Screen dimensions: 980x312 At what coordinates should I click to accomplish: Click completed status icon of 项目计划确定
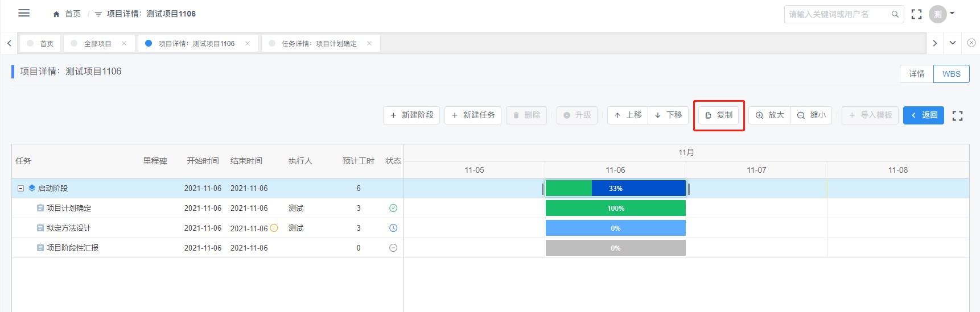[x=393, y=208]
